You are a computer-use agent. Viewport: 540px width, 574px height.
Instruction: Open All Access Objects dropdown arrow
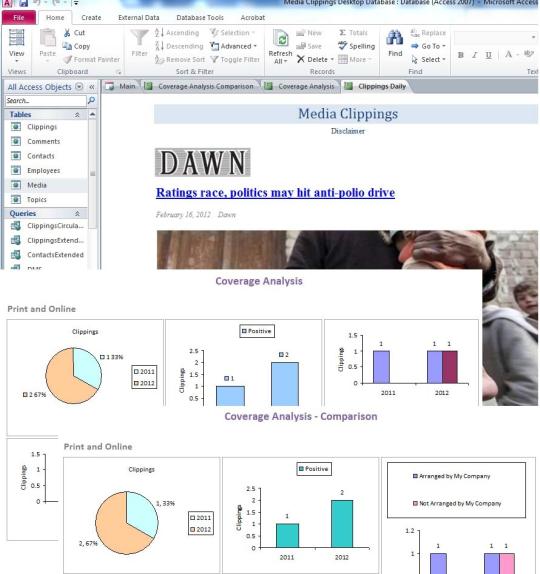(79, 87)
